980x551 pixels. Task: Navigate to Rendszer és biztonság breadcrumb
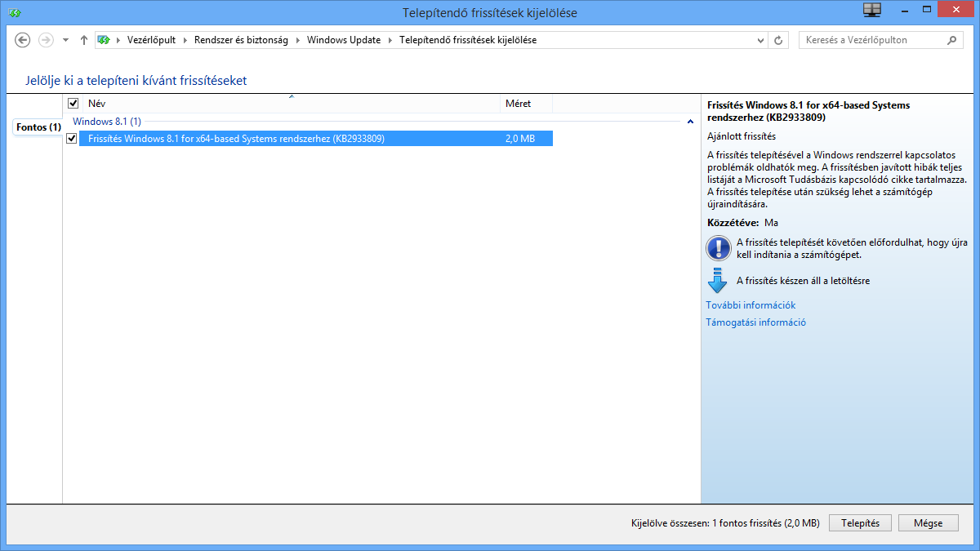[x=241, y=40]
